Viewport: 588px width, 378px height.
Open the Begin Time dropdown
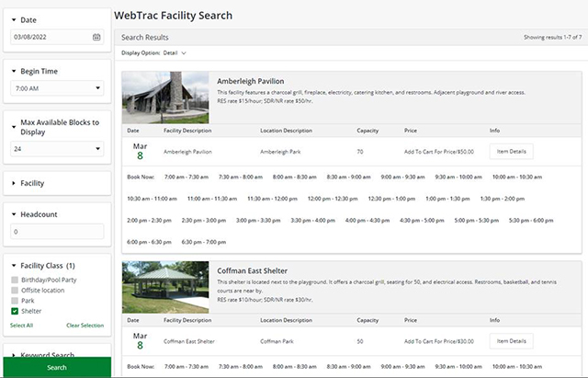click(57, 88)
